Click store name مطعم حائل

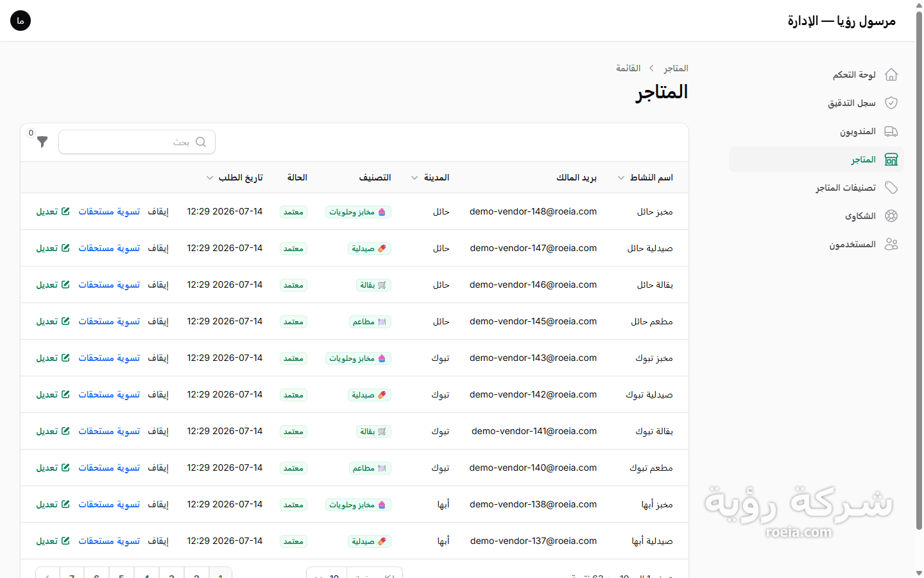tap(652, 321)
